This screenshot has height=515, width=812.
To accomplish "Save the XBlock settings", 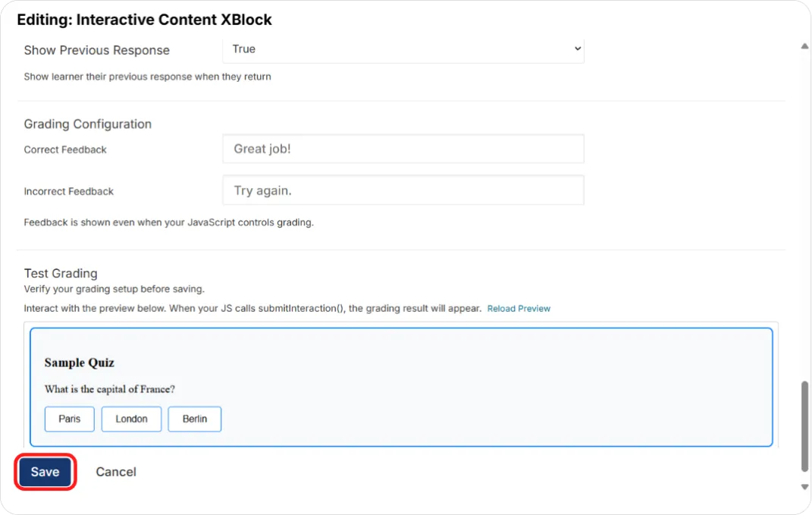I will click(x=45, y=472).
